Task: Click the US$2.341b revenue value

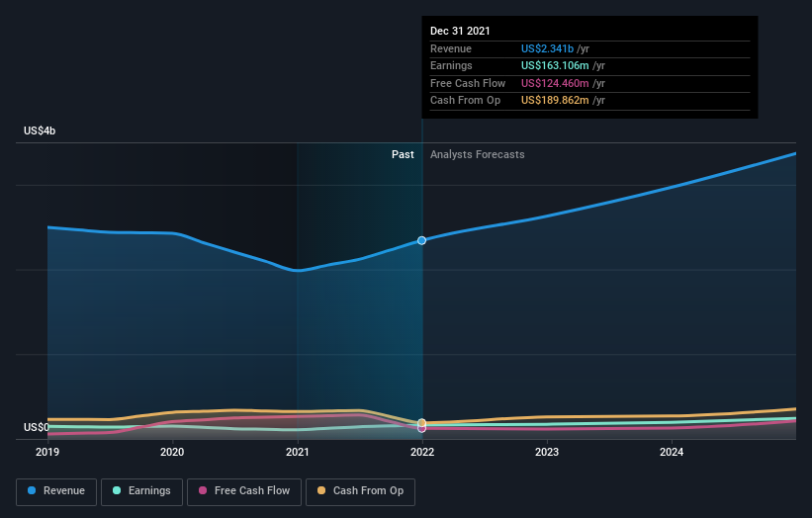Action: click(547, 48)
